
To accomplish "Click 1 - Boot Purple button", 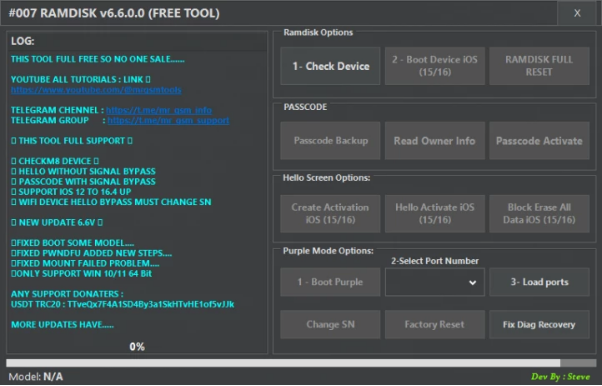I will [330, 282].
